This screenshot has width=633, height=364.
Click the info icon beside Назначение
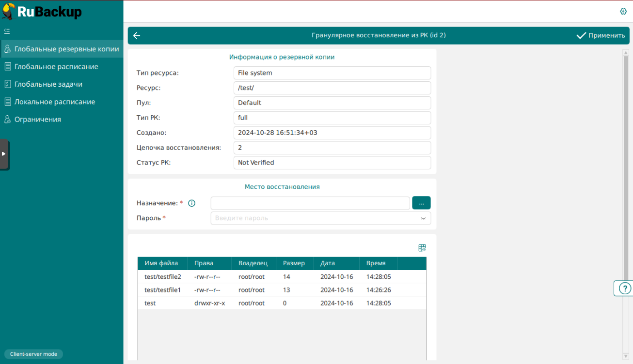(191, 203)
